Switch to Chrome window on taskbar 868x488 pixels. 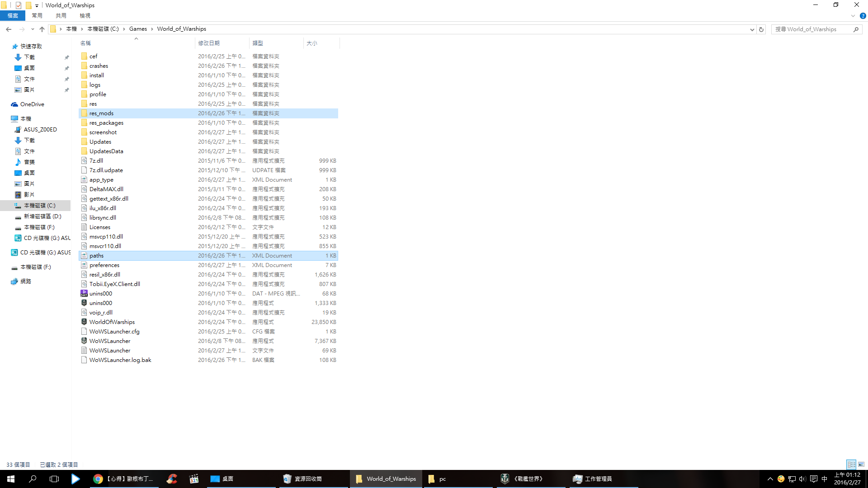click(123, 479)
